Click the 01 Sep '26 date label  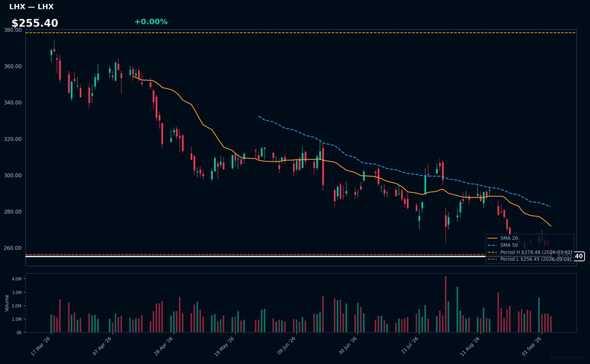point(531,345)
